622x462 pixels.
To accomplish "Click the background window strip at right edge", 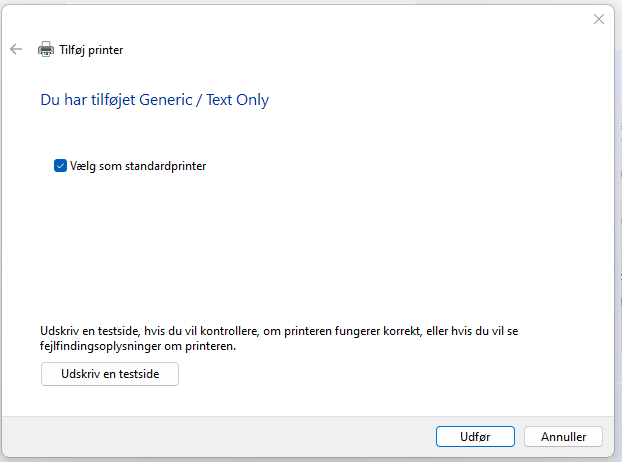I will (x=618, y=238).
